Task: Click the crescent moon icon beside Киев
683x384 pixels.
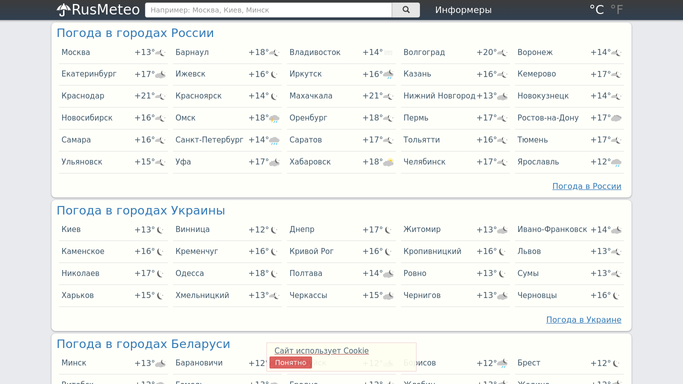Action: click(x=160, y=230)
